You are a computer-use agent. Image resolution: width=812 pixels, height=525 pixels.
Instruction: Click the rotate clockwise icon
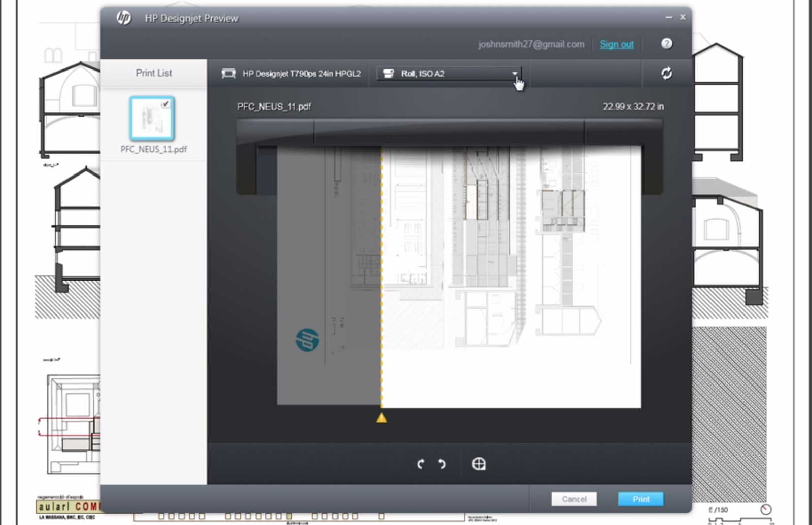(442, 464)
